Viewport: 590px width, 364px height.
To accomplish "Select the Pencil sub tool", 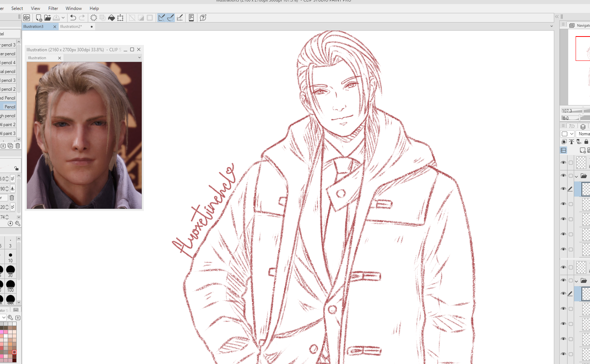I will click(10, 107).
